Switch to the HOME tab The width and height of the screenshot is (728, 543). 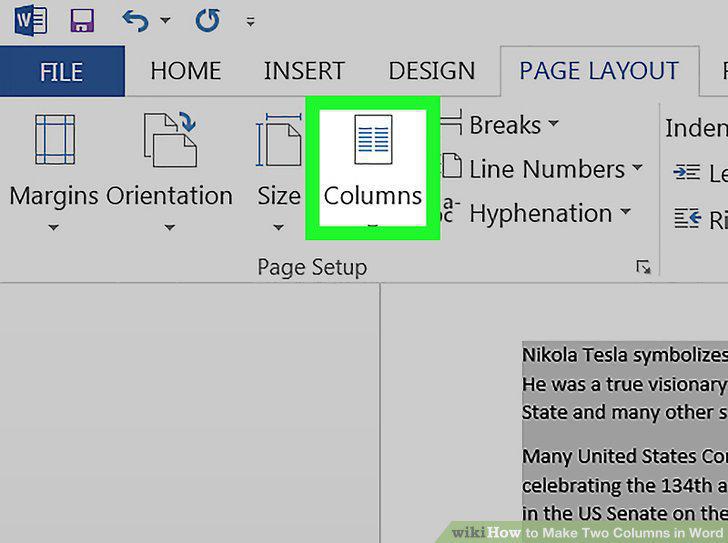coord(186,71)
